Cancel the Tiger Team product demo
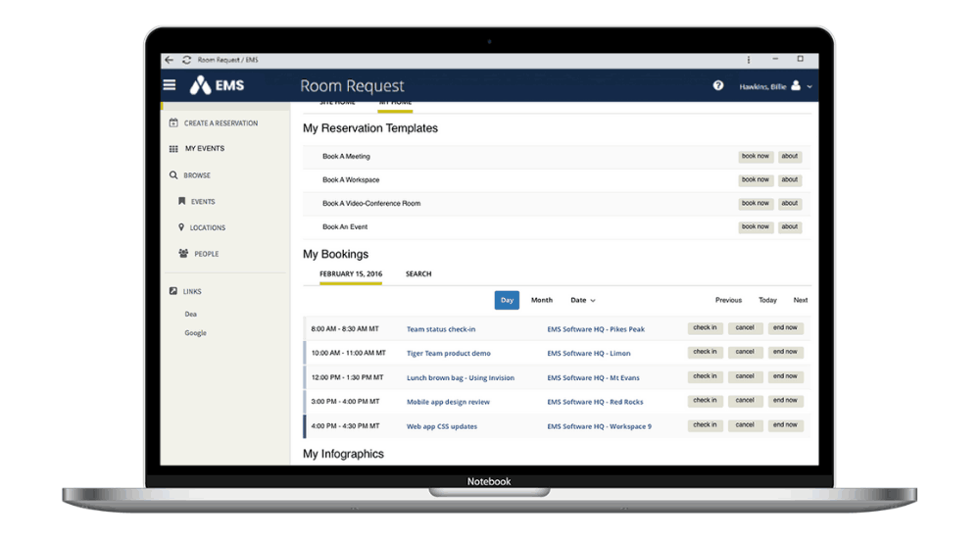The width and height of the screenshot is (980, 539). [745, 353]
